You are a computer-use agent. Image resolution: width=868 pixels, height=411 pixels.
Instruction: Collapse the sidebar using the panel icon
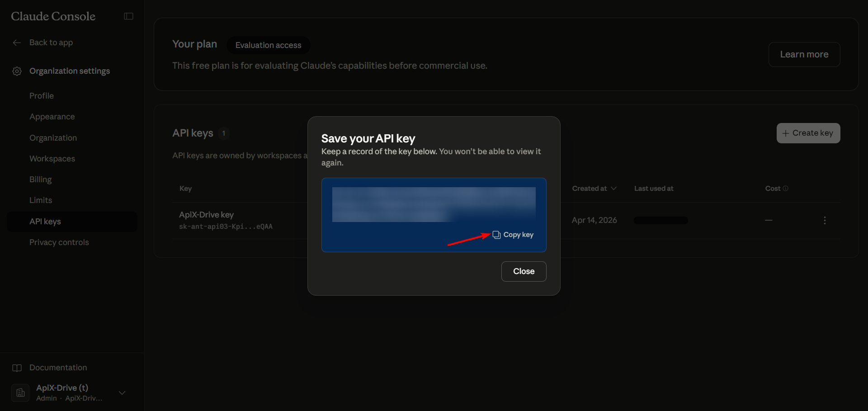pyautogui.click(x=128, y=16)
